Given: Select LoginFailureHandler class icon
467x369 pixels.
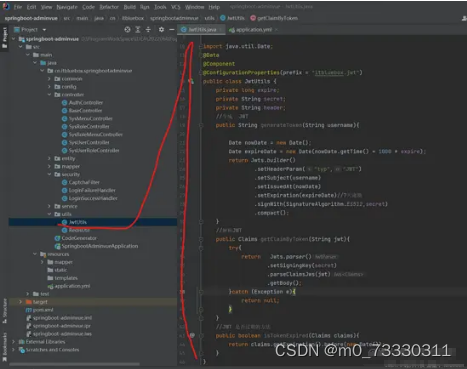Looking at the screenshot, I should [65, 190].
